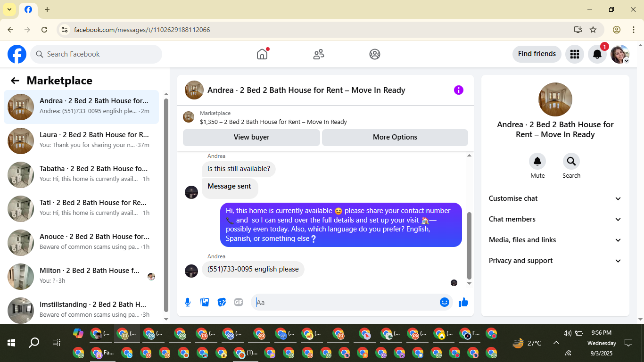Image resolution: width=644 pixels, height=362 pixels.
Task: Open a new browser tab
Action: 47,9
